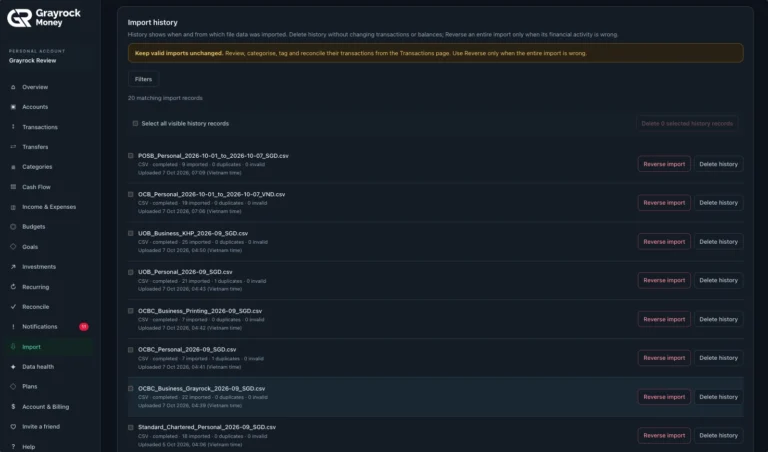Screen dimensions: 768x452
Task: Navigate to Reconcile page
Action: coord(35,307)
